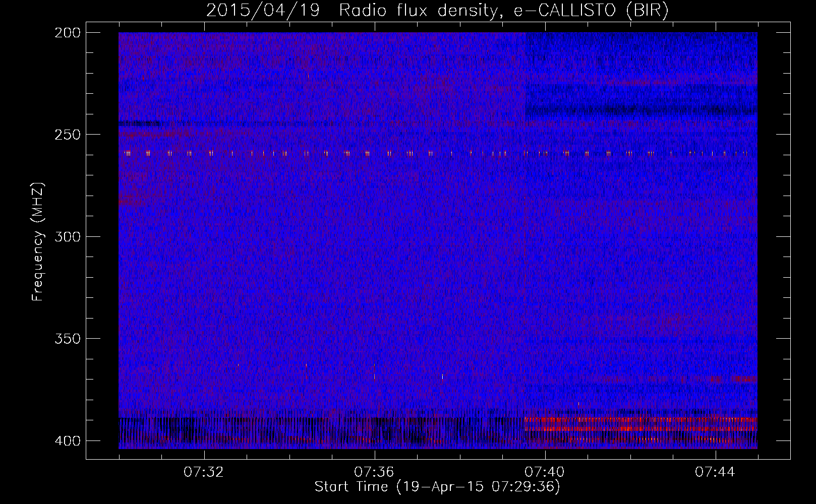Click the 250 frequency tick label
This screenshot has height=504, width=816.
tap(67, 135)
